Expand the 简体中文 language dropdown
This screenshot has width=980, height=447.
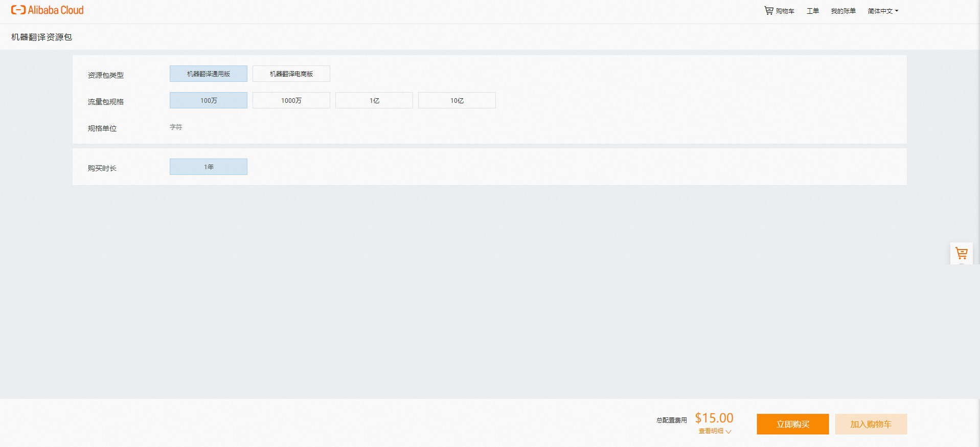pos(883,11)
